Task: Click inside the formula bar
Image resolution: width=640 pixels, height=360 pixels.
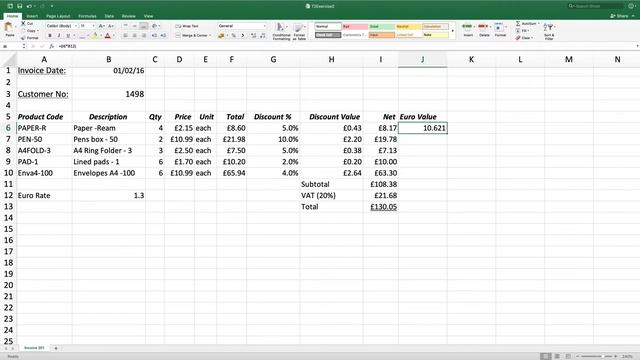Action: [x=347, y=46]
